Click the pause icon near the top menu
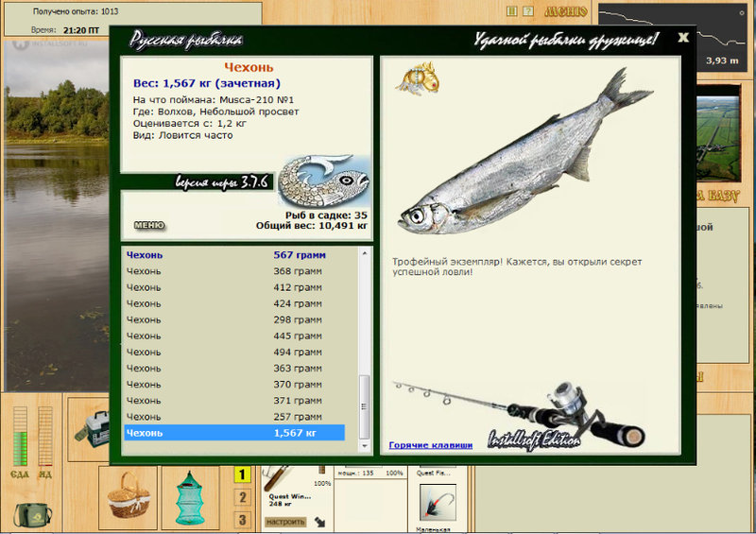756x534 pixels. click(x=512, y=11)
